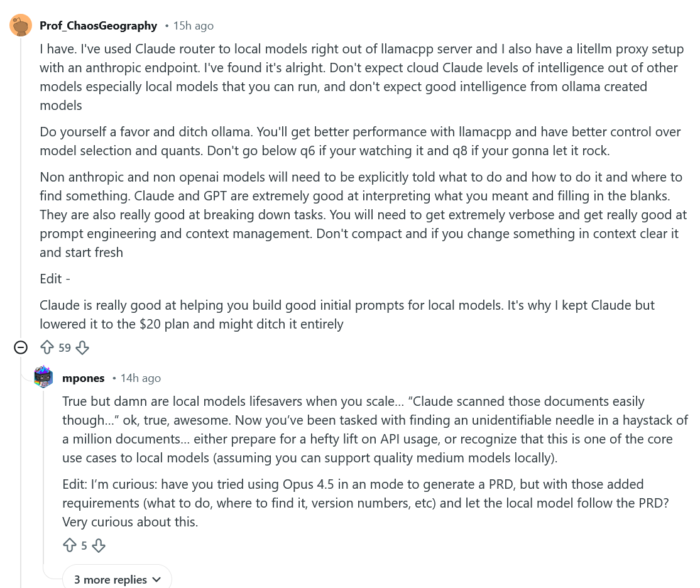
Task: Select the vote count of 5 on mpones's reply
Action: pos(85,545)
